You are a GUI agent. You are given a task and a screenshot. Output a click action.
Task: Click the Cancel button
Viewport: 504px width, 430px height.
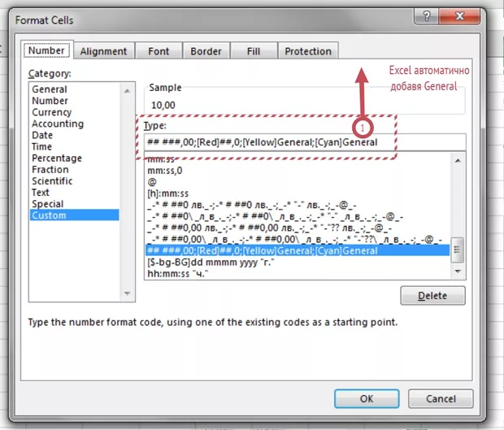(441, 398)
